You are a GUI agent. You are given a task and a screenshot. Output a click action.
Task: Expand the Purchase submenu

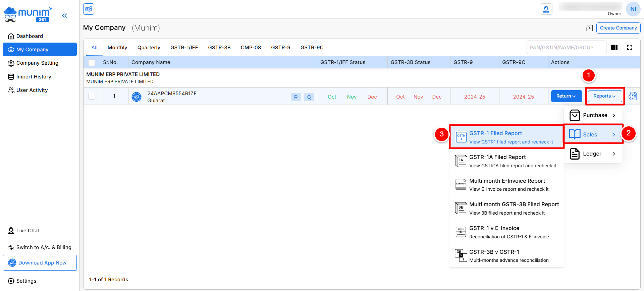[x=593, y=115]
